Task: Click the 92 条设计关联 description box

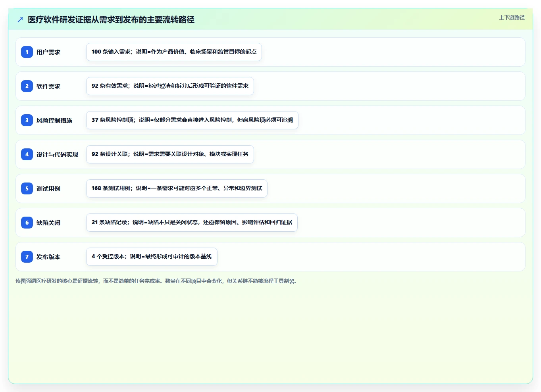Action: tap(170, 154)
